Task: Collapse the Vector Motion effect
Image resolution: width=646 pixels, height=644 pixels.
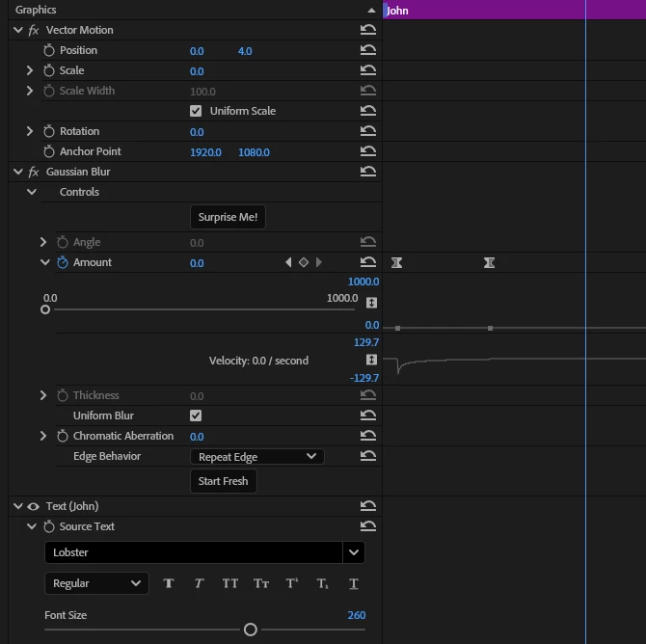Action: click(x=18, y=30)
